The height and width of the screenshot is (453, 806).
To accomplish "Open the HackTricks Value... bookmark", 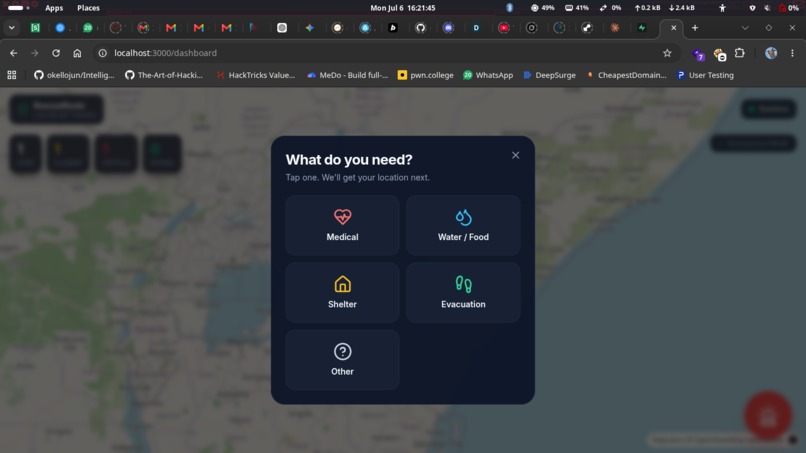I will [255, 75].
